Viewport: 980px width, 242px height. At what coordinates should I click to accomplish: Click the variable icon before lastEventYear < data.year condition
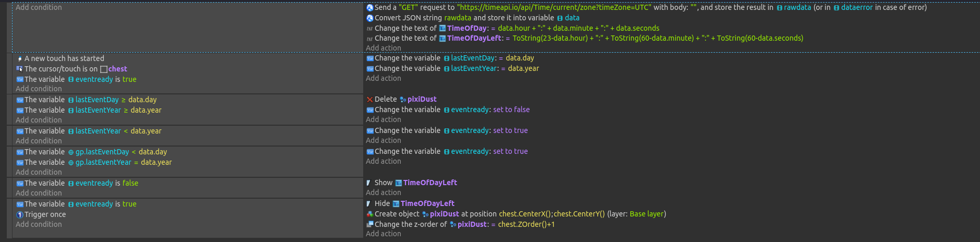click(x=20, y=131)
